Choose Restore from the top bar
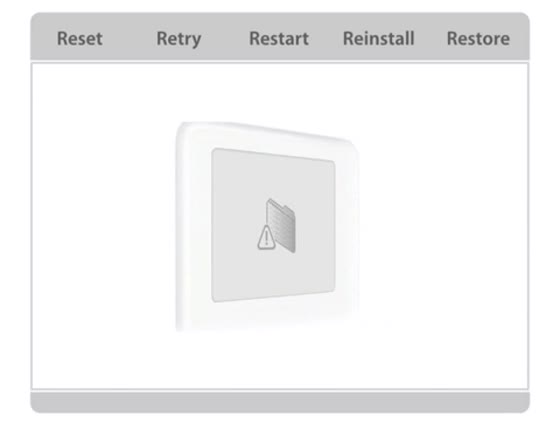This screenshot has height=422, width=560. 478,38
